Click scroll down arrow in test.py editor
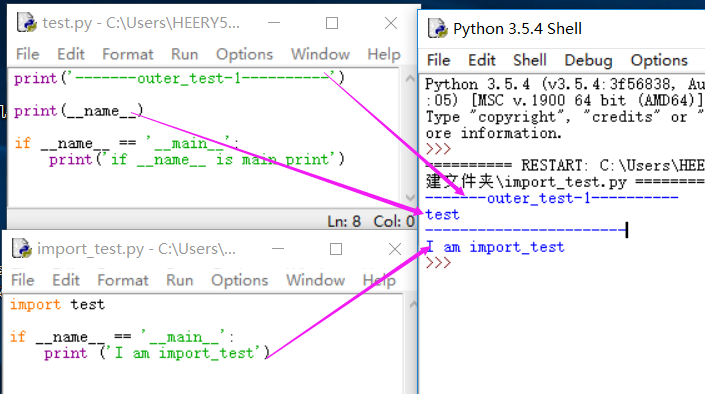705x394 pixels. pyautogui.click(x=410, y=197)
